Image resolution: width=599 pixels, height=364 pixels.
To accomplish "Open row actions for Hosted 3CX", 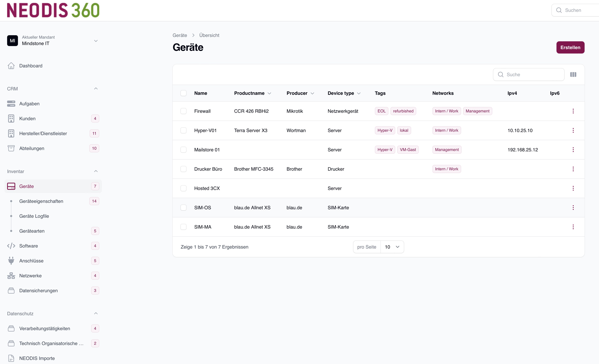I will point(573,188).
